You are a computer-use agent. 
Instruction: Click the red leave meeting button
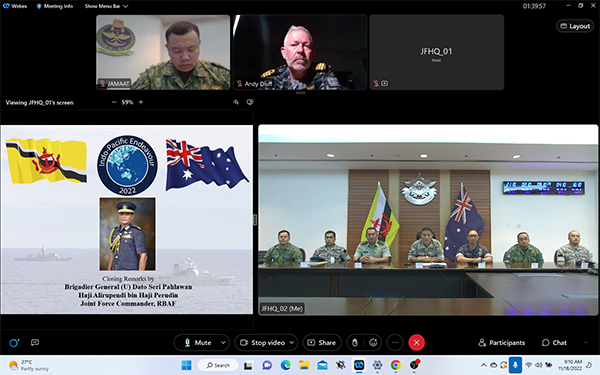(x=416, y=342)
